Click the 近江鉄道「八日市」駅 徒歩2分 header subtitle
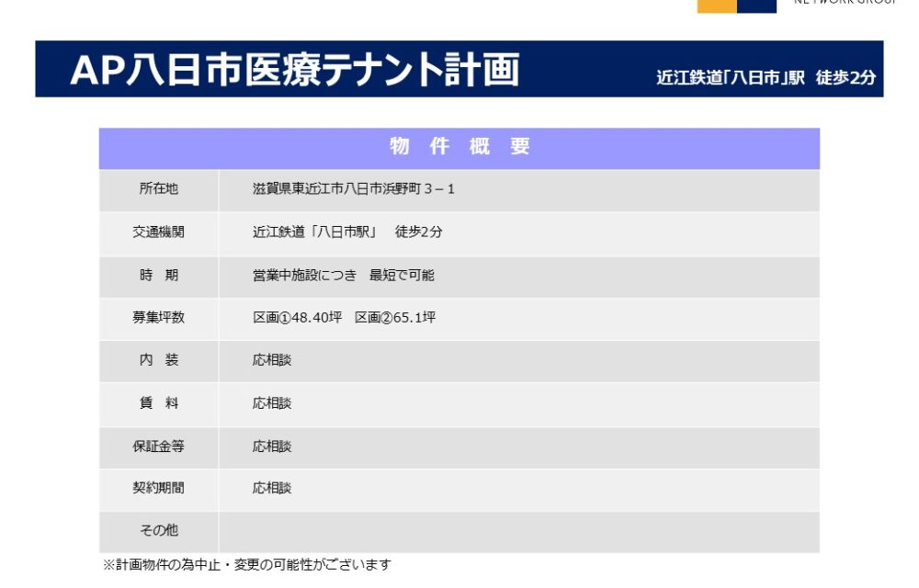This screenshot has height=588, width=919. 766,78
